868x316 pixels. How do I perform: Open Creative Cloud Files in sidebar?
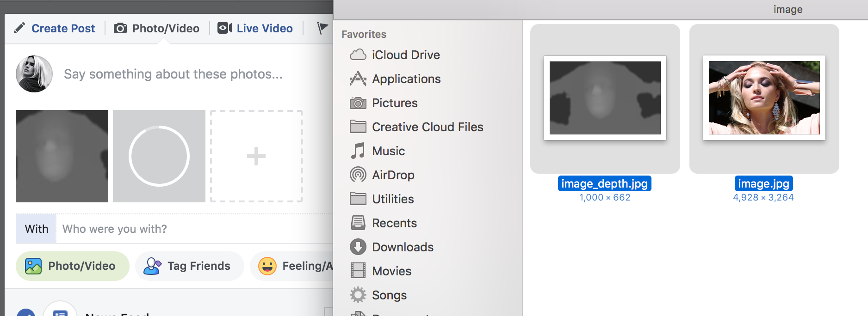(428, 127)
